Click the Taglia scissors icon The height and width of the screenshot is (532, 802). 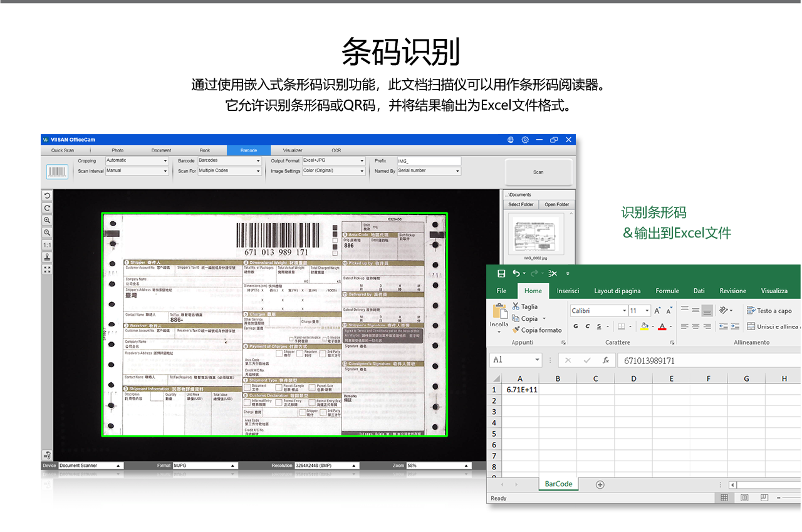click(516, 306)
